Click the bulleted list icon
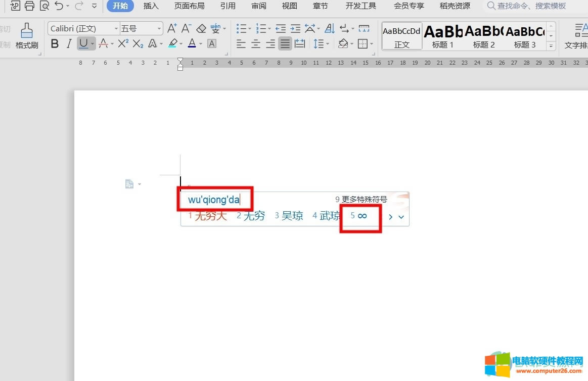 [x=242, y=28]
